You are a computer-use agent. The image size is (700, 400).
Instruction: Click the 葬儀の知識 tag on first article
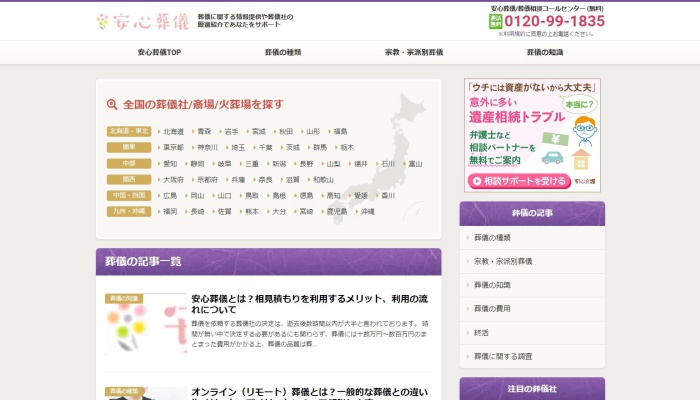[x=125, y=298]
